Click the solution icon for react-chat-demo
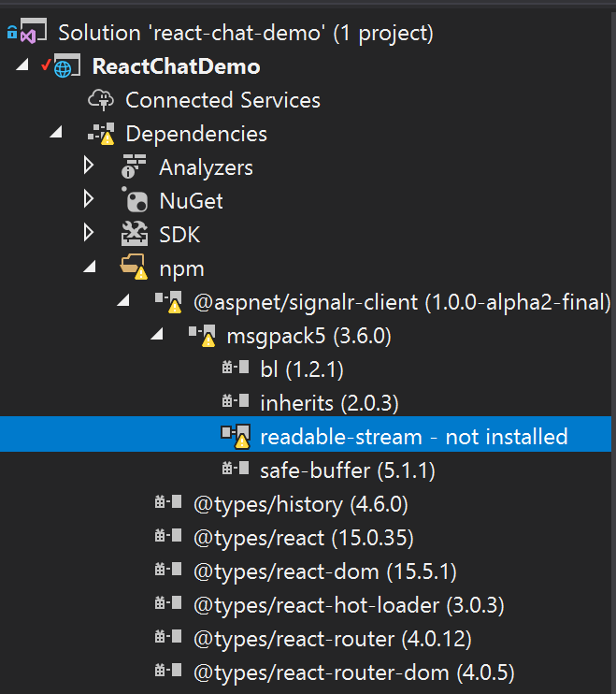616x694 pixels. (27, 31)
